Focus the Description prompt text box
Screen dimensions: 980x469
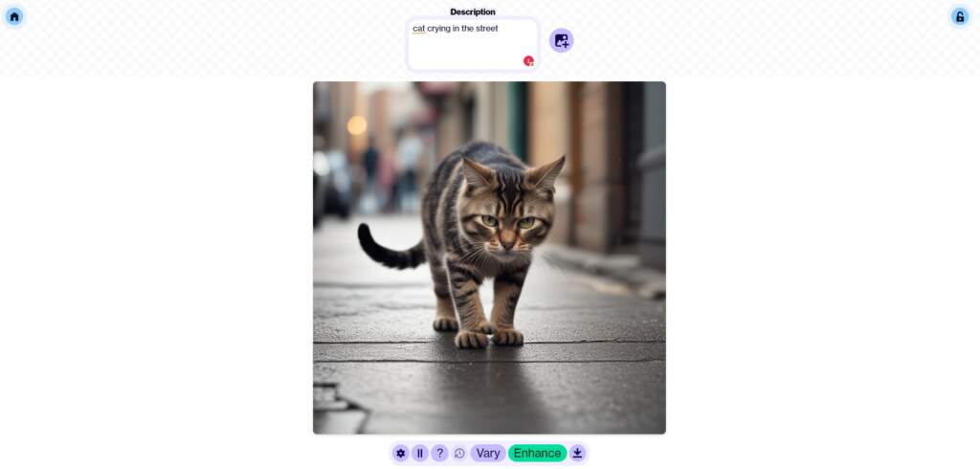(473, 44)
